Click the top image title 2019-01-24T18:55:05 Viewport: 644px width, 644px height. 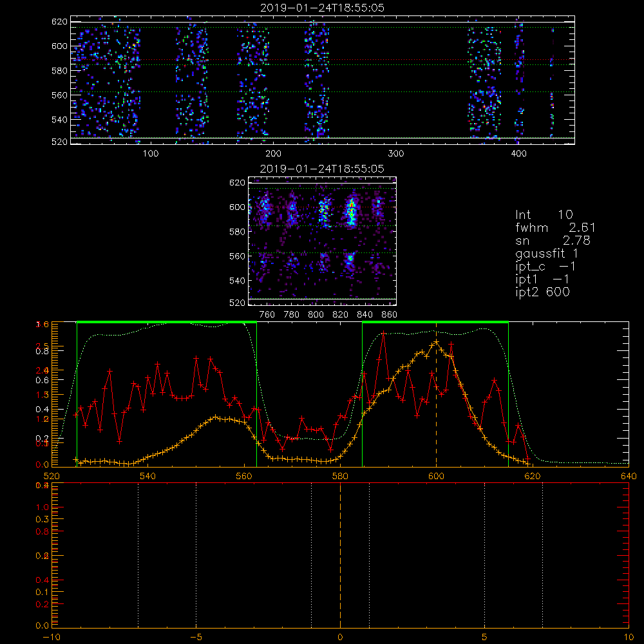(x=323, y=8)
